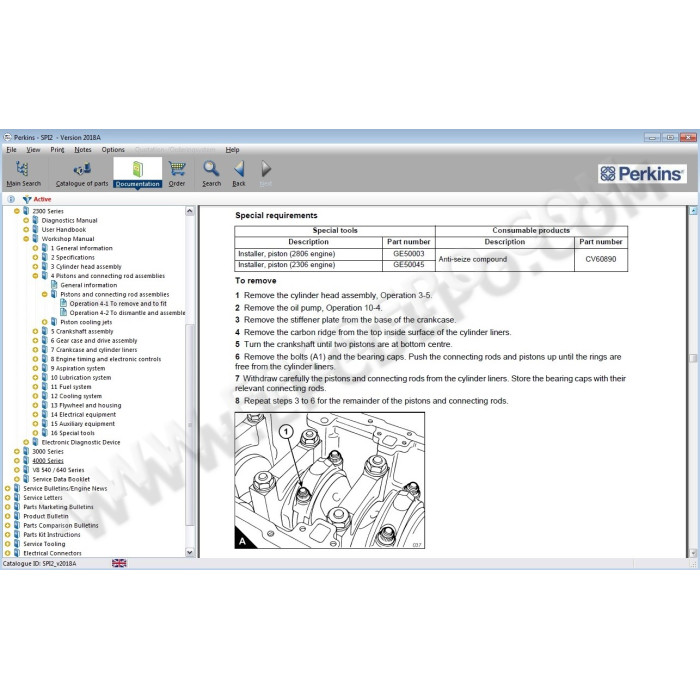Viewport: 700px width, 700px height.
Task: Click tree panel scroll down arrow
Action: (x=190, y=553)
